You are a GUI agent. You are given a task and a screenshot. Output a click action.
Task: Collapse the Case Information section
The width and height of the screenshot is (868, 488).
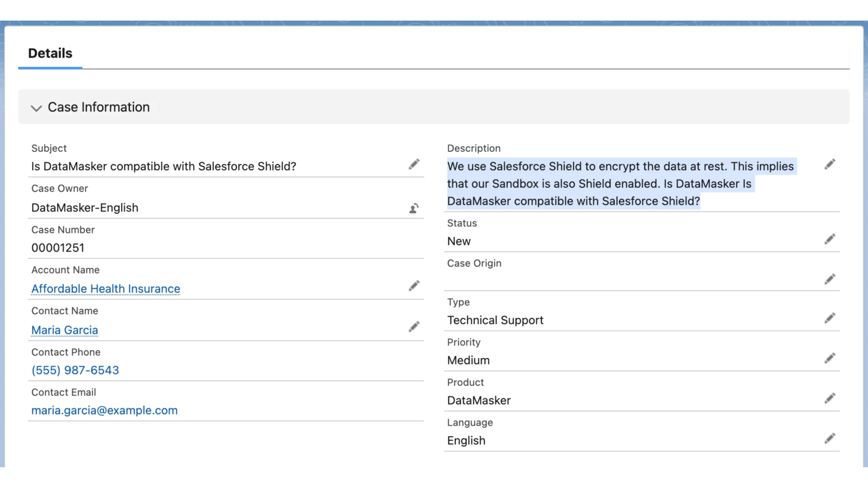click(x=36, y=108)
